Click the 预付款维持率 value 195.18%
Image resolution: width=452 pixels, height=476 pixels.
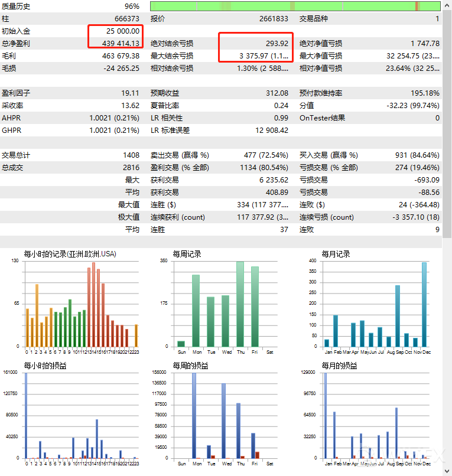[x=425, y=93]
